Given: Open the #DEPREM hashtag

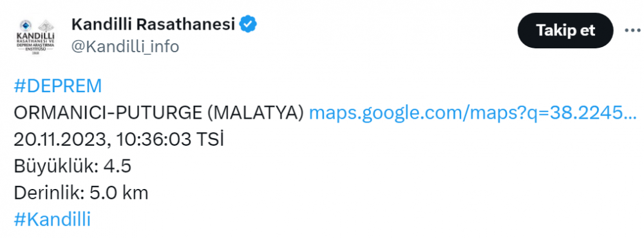Looking at the screenshot, I should (x=57, y=86).
